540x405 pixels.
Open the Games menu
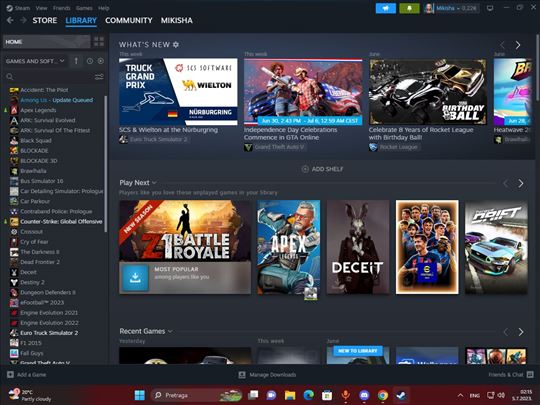[84, 8]
